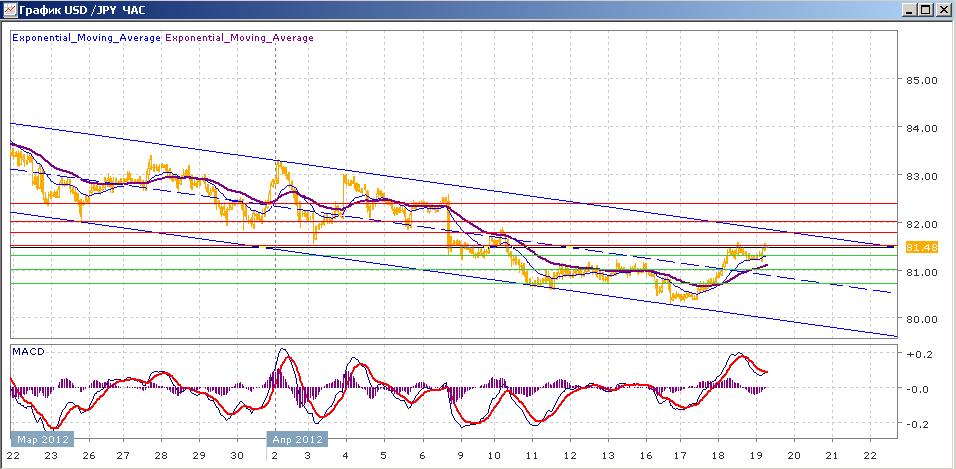This screenshot has width=956, height=469.
Task: Click the 81.48 current price tag
Action: coord(922,247)
